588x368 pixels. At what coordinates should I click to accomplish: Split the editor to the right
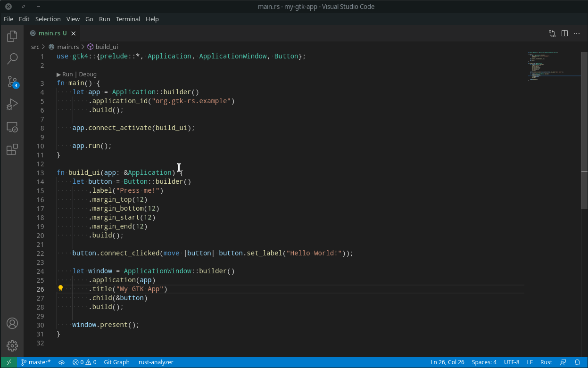(564, 33)
